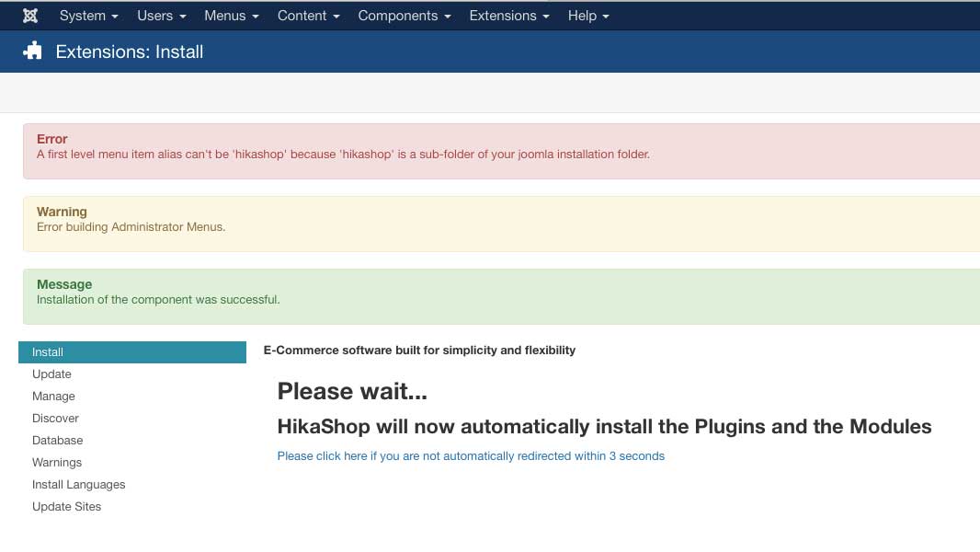
Task: Click the Joomla logo icon
Action: [30, 16]
